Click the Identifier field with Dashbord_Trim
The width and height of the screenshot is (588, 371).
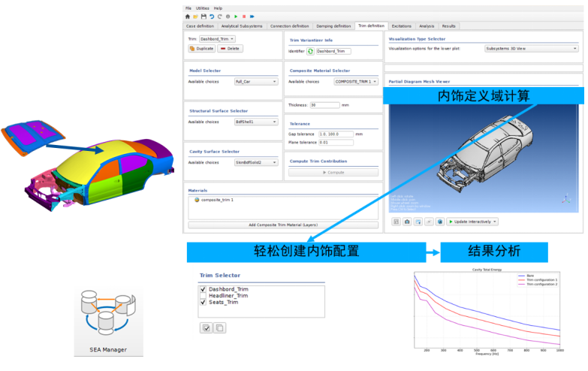[x=333, y=51]
